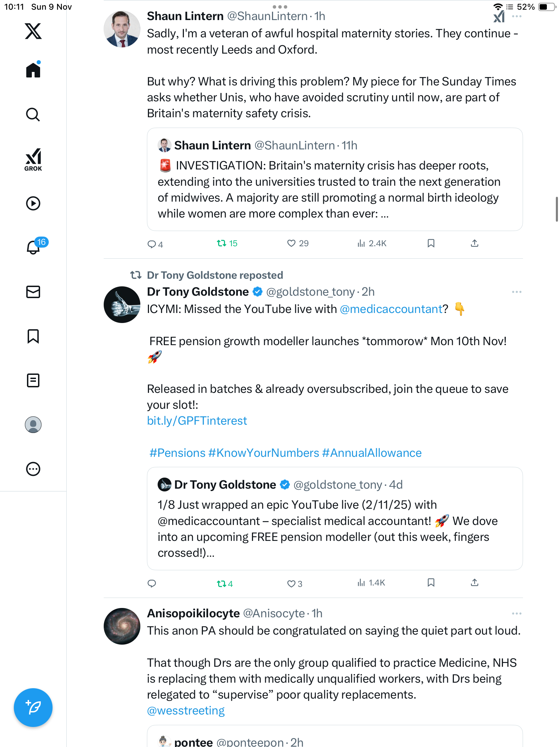
Task: Open the #KnowYourNumbers hashtag
Action: coord(263,453)
